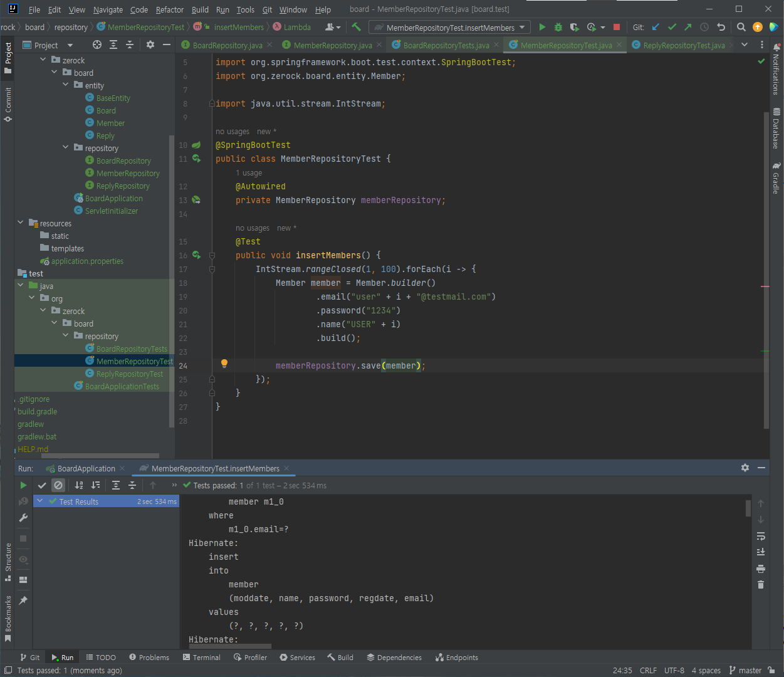This screenshot has width=784, height=677.
Task: Update project using the blue Git arrow
Action: (656, 27)
